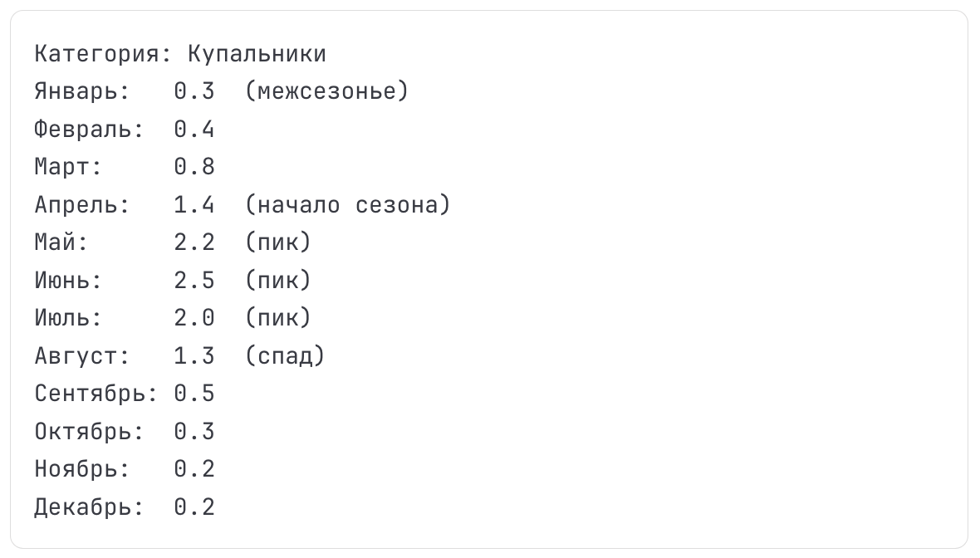This screenshot has width=980, height=558.
Task: Click the "Январь:" label
Action: pyautogui.click(x=82, y=91)
